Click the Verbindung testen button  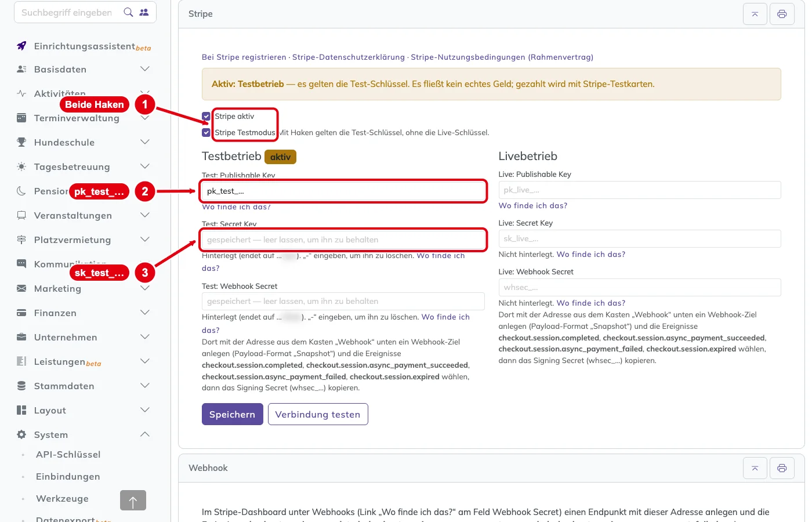point(318,414)
